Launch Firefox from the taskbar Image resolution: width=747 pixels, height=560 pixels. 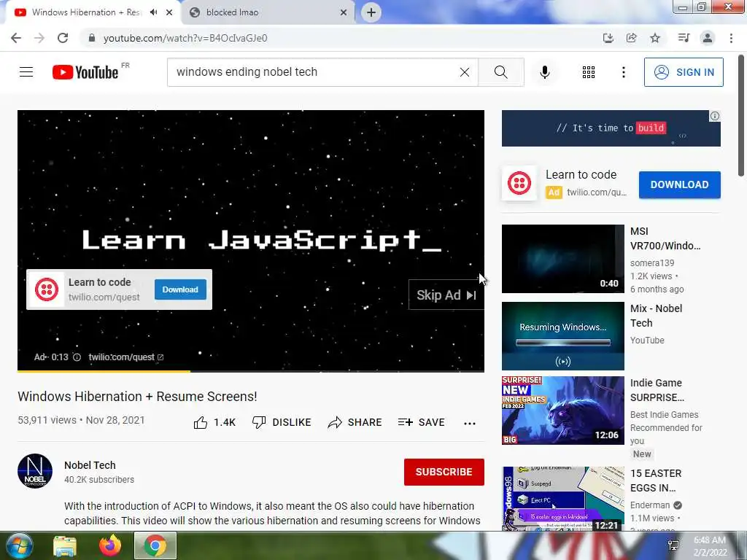110,545
